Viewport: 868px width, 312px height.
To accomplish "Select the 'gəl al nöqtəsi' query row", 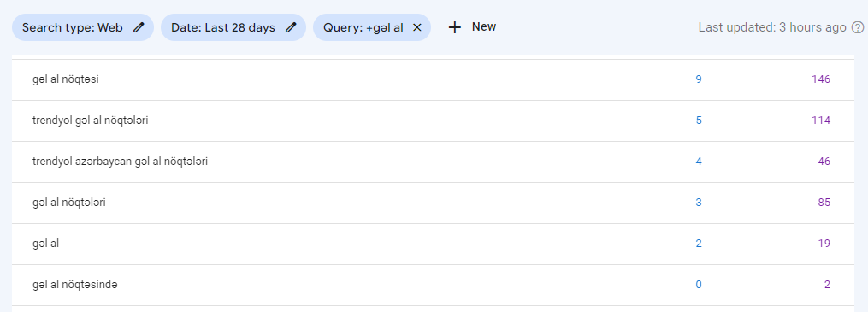I will pyautogui.click(x=433, y=79).
